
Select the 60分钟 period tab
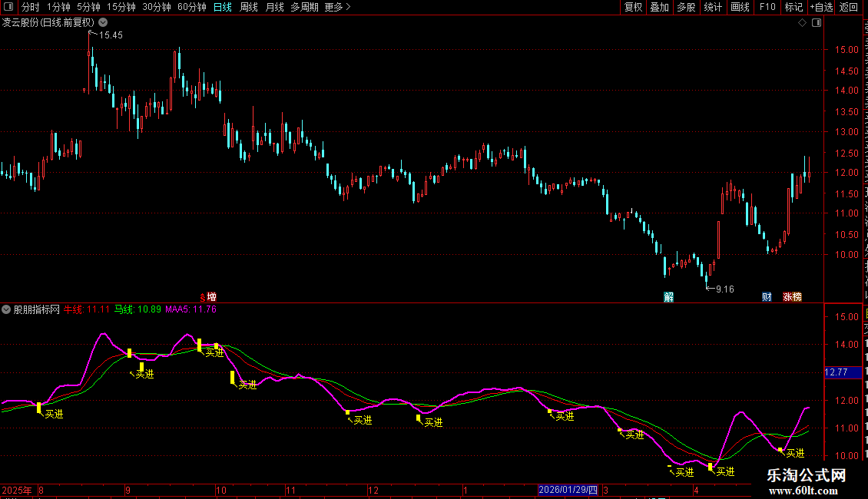pos(192,7)
